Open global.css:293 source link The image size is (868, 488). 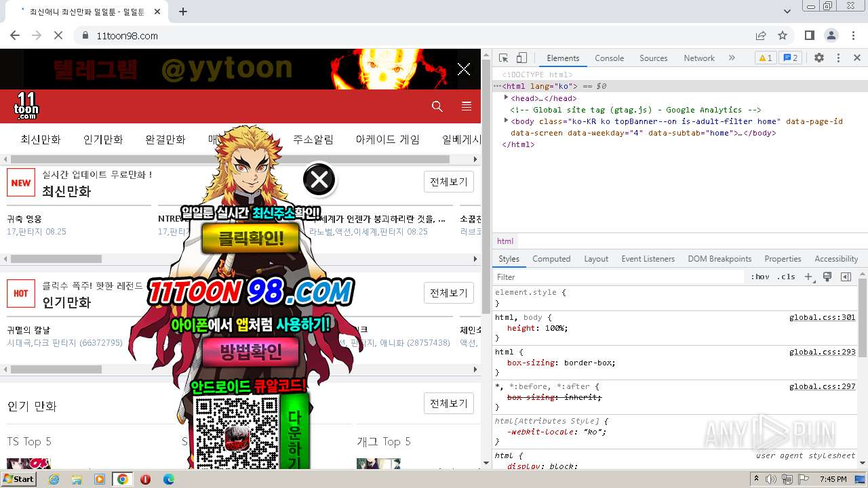point(823,352)
